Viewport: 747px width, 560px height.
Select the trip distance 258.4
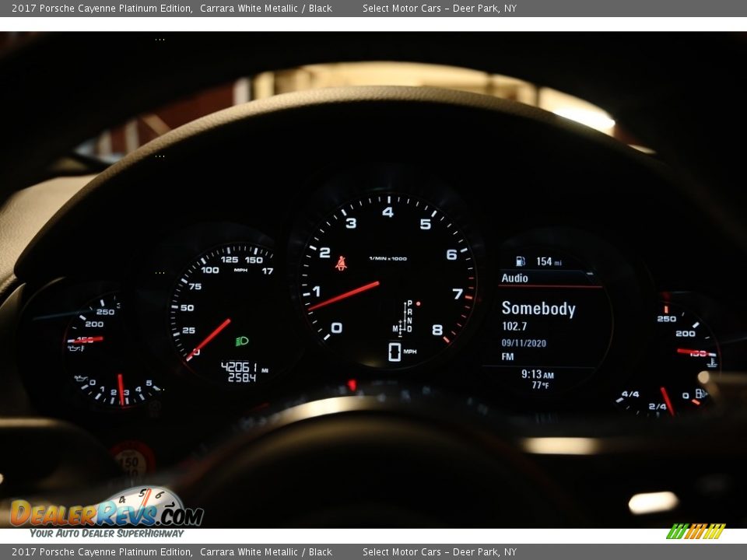[x=242, y=378]
